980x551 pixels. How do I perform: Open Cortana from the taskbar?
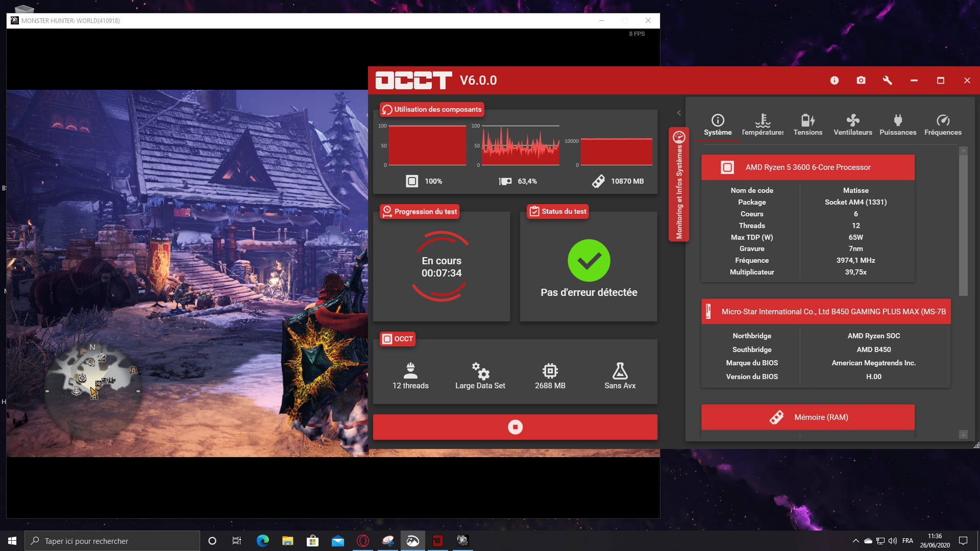coord(212,541)
